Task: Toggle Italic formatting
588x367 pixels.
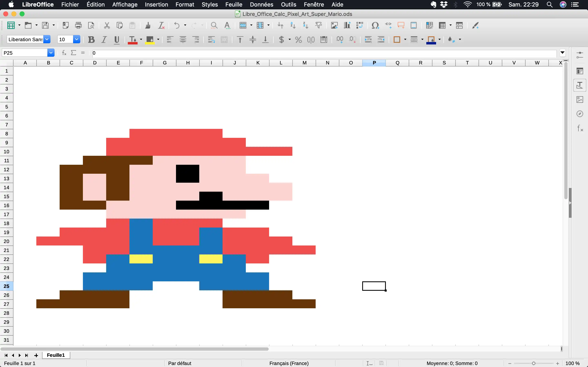Action: [104, 40]
